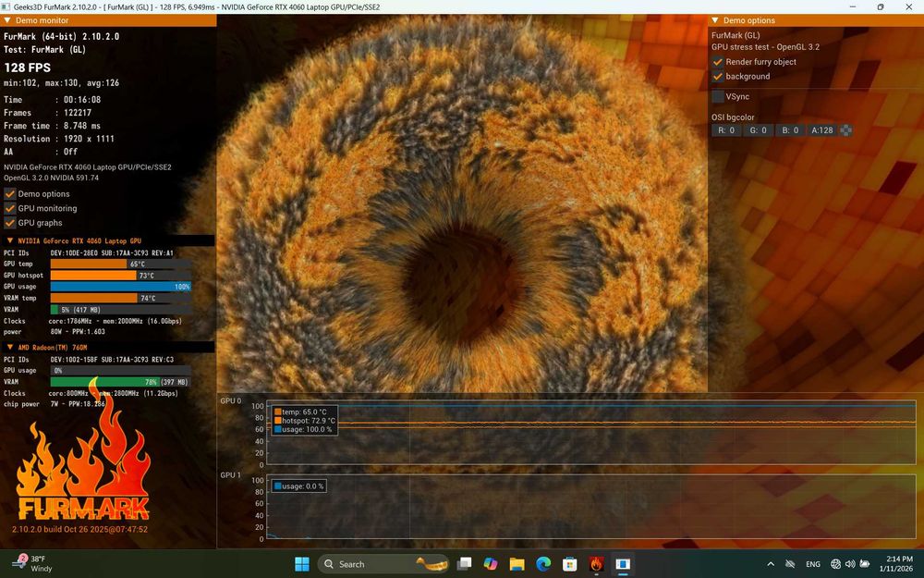Viewport: 924px width, 578px height.
Task: Click the blue window app icon on taskbar
Action: [x=623, y=564]
